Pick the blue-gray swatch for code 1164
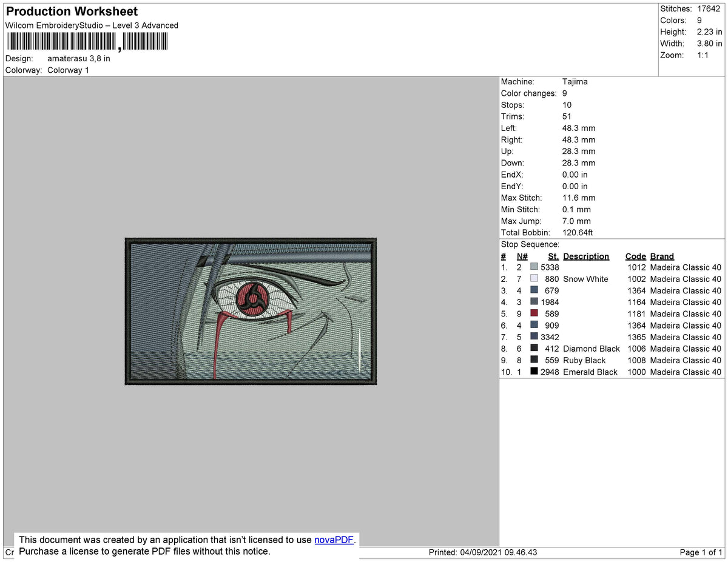Screen dimensions: 728x562 [x=534, y=302]
